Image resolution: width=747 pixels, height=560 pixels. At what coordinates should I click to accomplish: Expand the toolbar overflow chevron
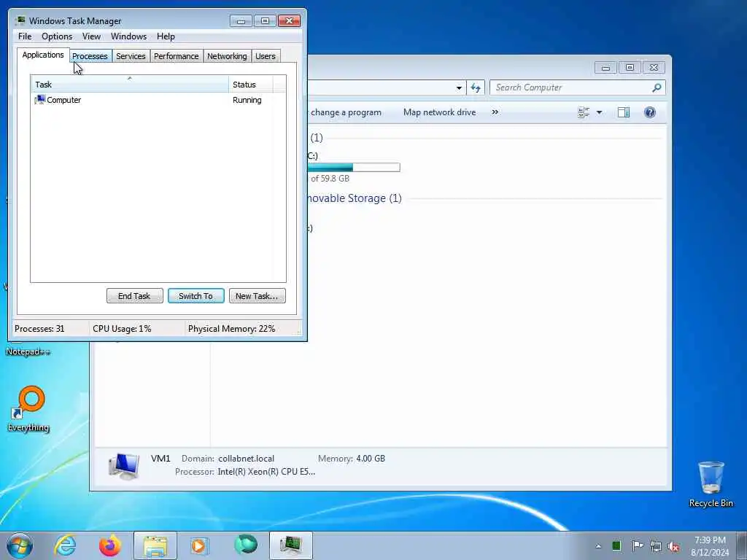(x=495, y=112)
